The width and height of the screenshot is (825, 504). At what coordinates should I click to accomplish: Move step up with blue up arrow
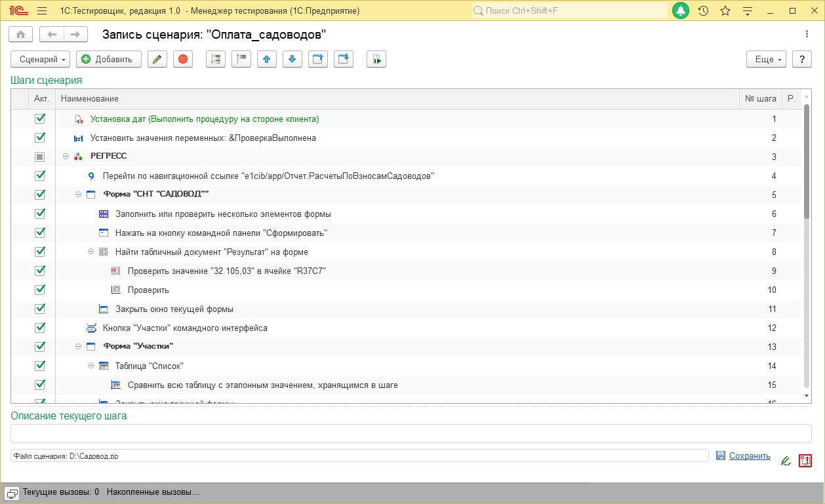tap(266, 59)
